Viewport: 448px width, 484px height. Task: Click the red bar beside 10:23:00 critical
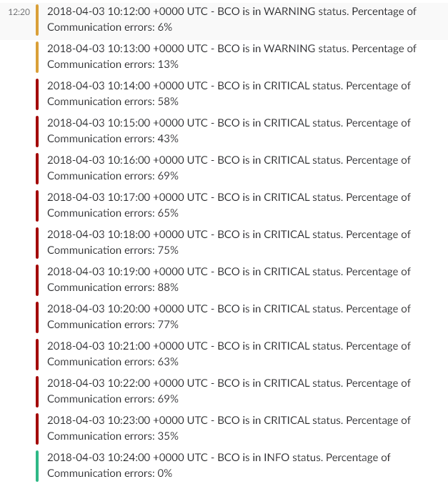37,429
